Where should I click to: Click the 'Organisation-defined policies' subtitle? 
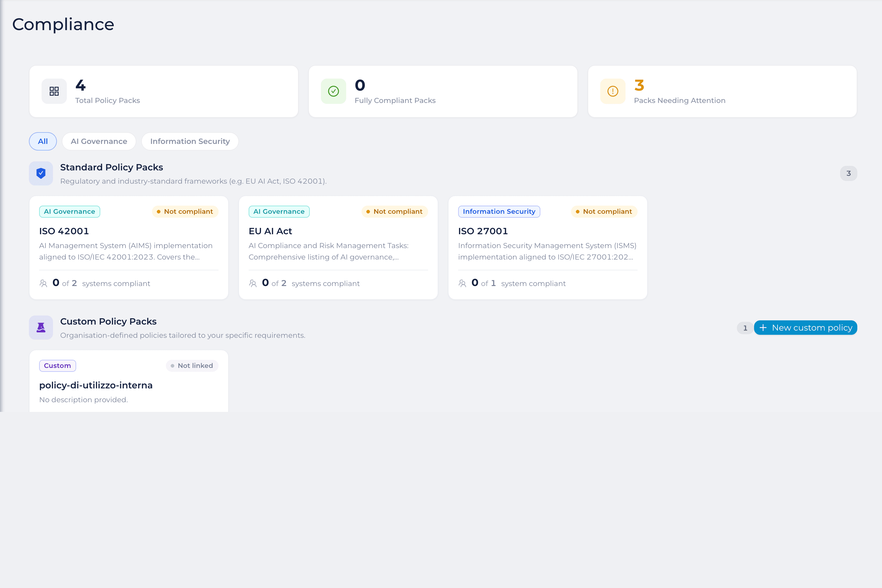(x=183, y=335)
